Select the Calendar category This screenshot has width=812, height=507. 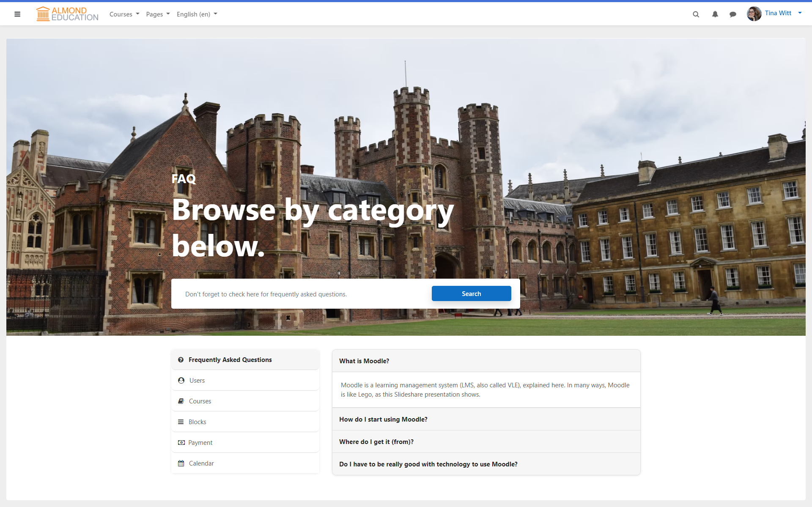click(x=245, y=463)
